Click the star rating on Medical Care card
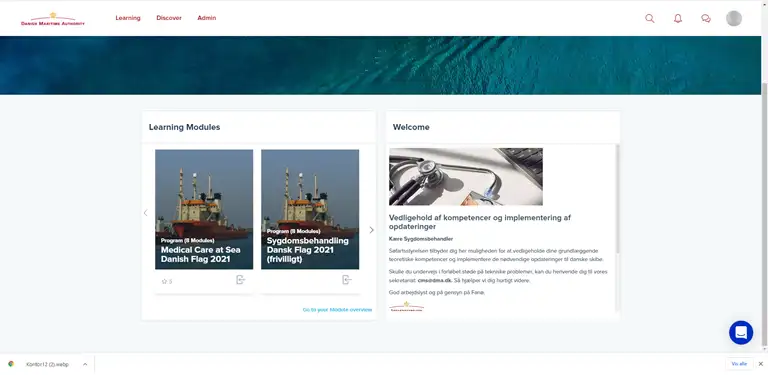 [167, 281]
